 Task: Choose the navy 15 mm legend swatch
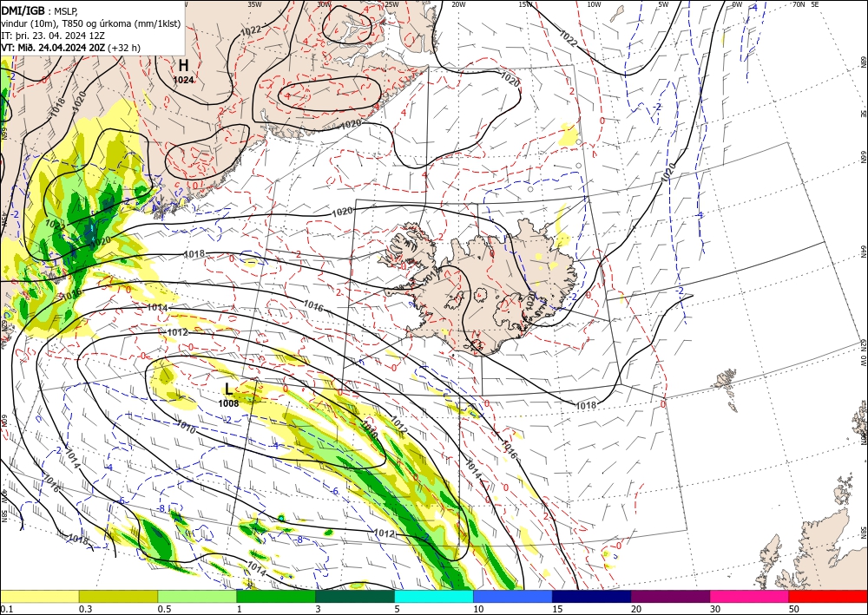point(592,596)
